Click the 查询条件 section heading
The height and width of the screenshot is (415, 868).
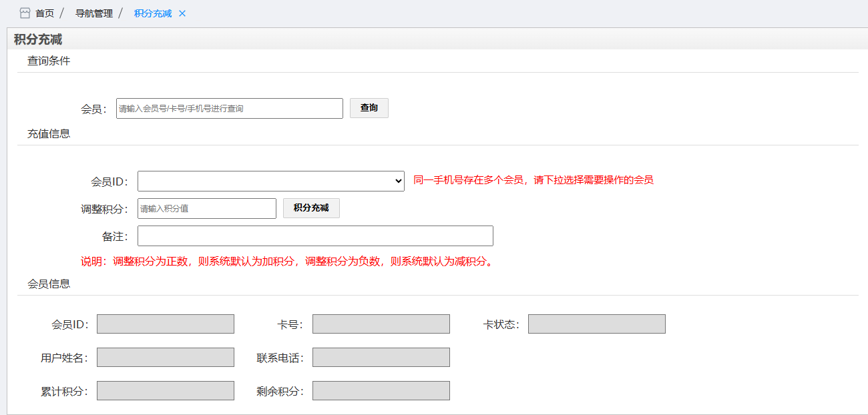[49, 61]
